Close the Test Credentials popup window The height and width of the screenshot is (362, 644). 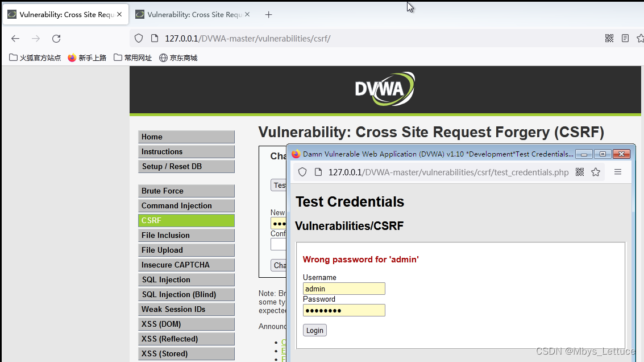[x=621, y=154]
